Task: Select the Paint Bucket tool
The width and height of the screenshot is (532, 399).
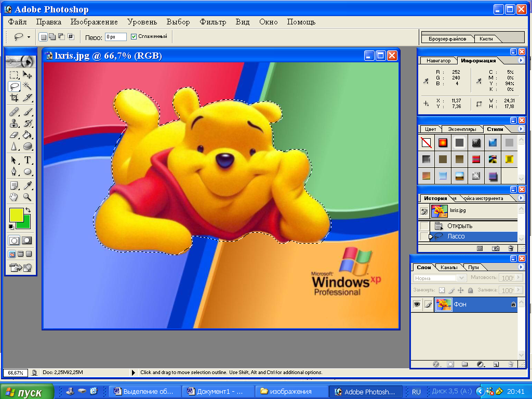Action: (27, 135)
